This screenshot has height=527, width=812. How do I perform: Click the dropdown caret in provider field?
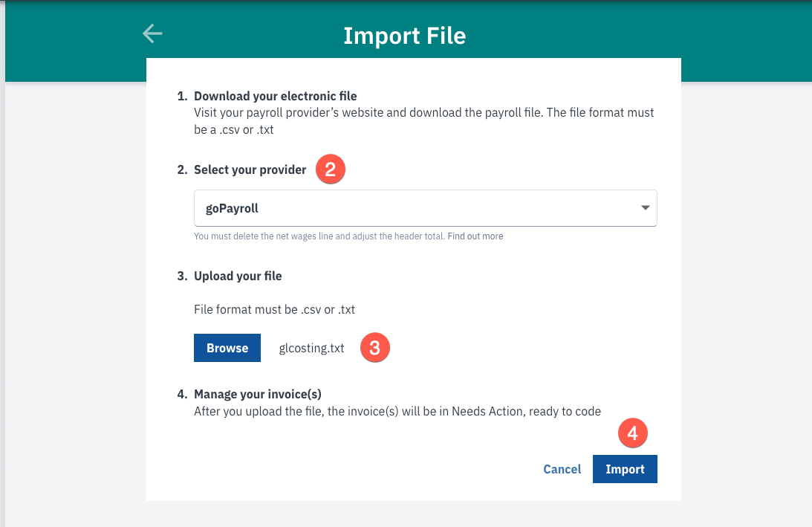tap(645, 208)
